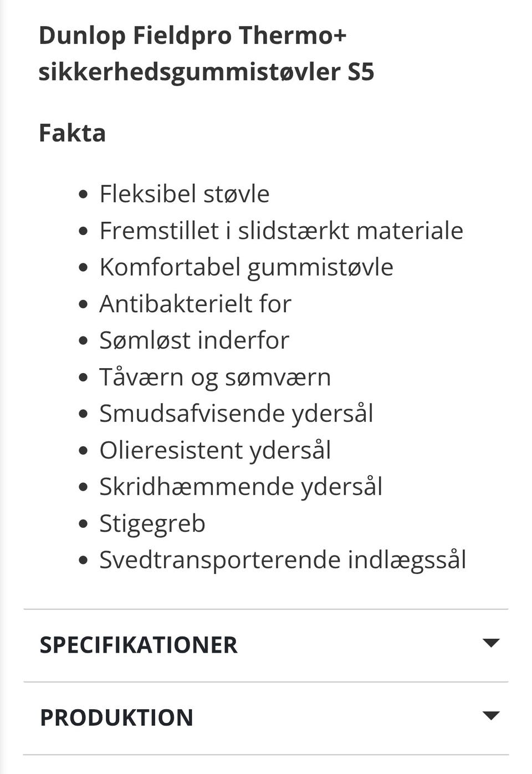
Task: Open the product title Dunlop Fieldpro Thermo+
Action: click(193, 34)
